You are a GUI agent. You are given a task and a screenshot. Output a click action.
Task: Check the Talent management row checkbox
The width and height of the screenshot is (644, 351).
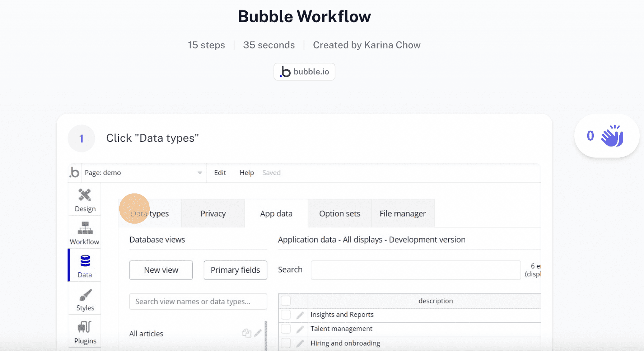286,328
